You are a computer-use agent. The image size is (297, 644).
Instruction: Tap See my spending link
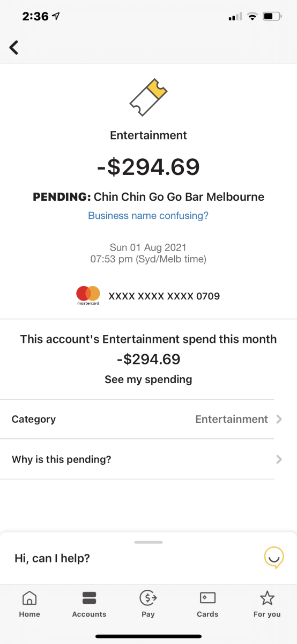click(x=148, y=379)
